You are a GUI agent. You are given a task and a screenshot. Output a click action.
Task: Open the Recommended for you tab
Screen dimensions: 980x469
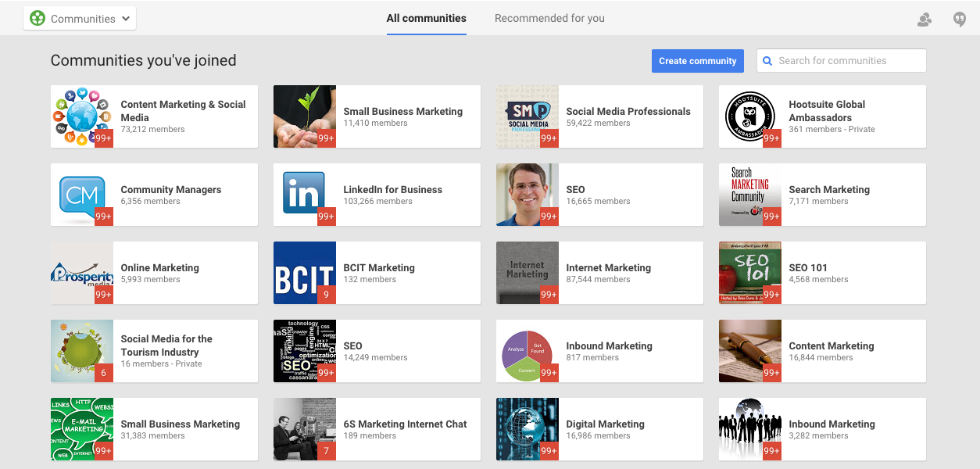tap(549, 18)
